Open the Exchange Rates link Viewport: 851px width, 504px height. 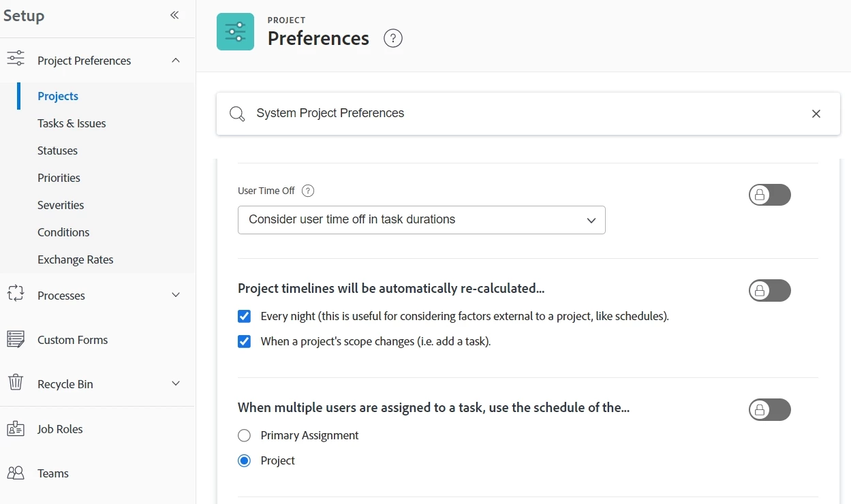[75, 259]
